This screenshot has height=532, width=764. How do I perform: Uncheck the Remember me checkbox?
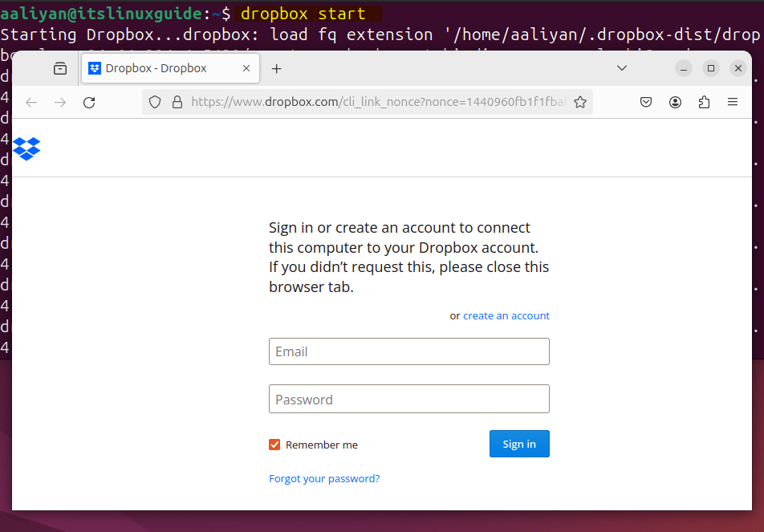(x=274, y=445)
